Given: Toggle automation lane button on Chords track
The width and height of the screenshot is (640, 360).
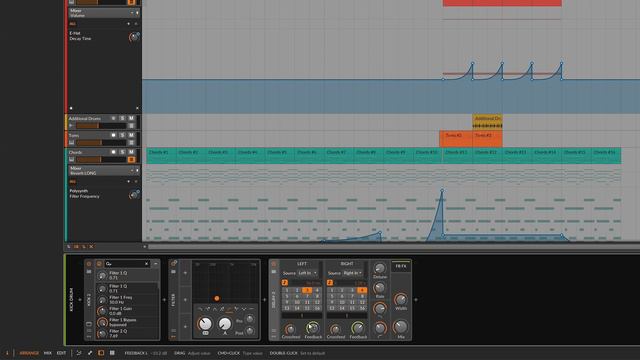Looking at the screenshot, I should click(131, 160).
